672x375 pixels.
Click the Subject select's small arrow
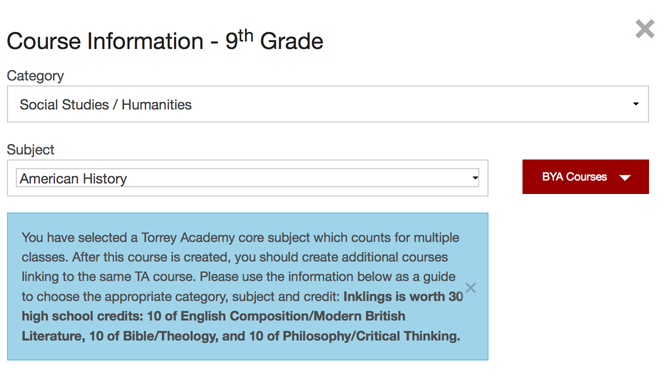(x=475, y=178)
